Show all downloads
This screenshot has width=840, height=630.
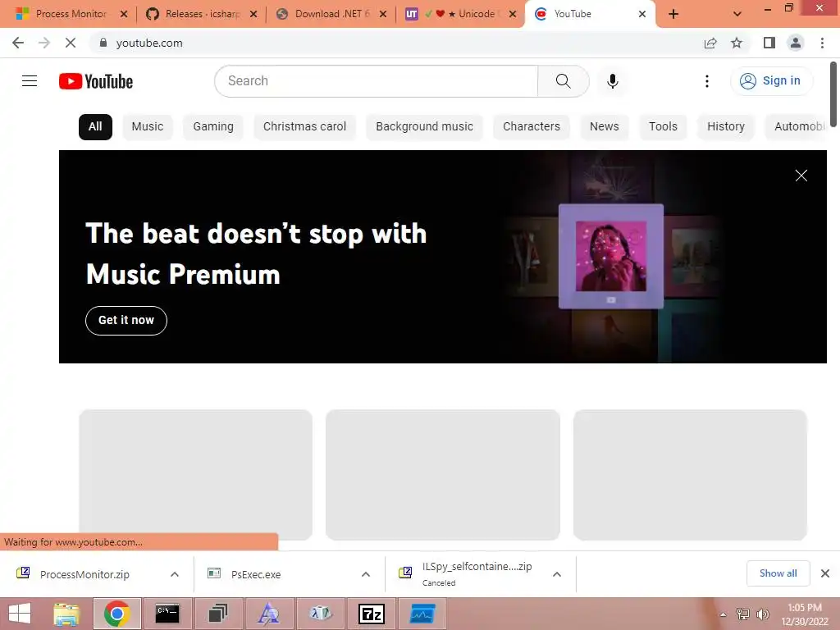(x=778, y=573)
